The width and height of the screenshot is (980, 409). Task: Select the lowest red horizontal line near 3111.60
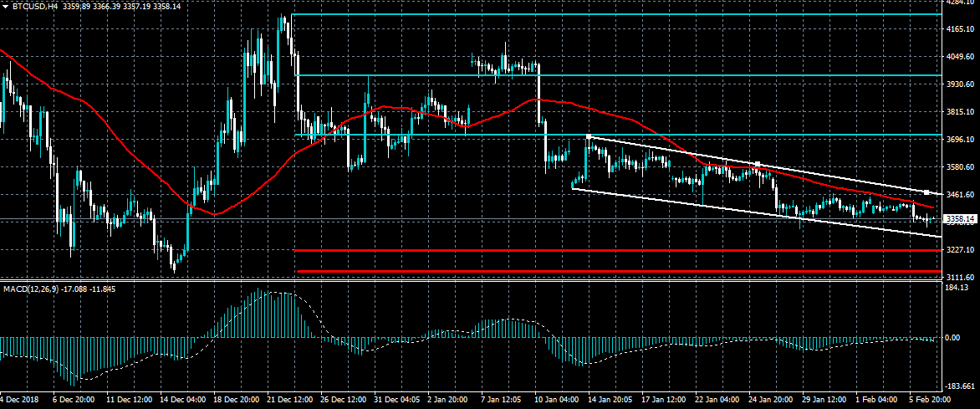[x=620, y=272]
